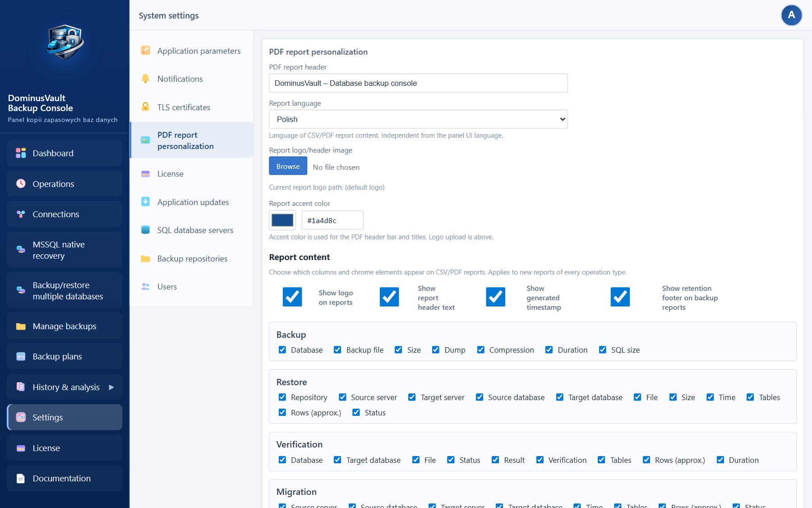Toggle Show report header text checkbox
Viewport: 812px width, 508px height.
pyautogui.click(x=389, y=297)
